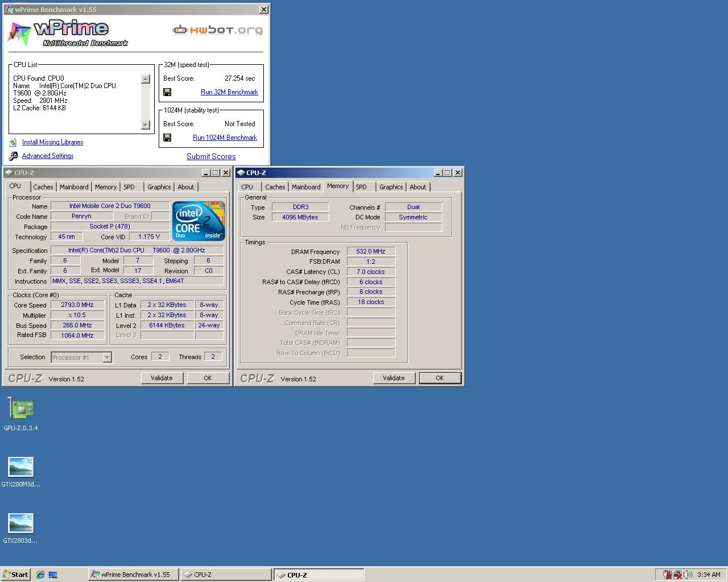The width and height of the screenshot is (728, 582).
Task: Click the Show Desktop quick launch icon
Action: tap(53, 575)
